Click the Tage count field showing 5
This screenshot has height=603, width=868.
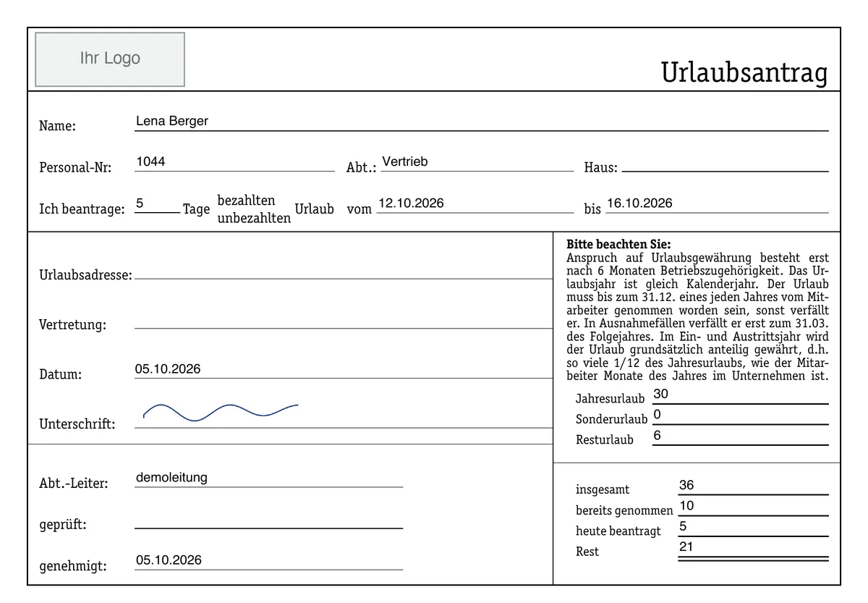coord(157,204)
